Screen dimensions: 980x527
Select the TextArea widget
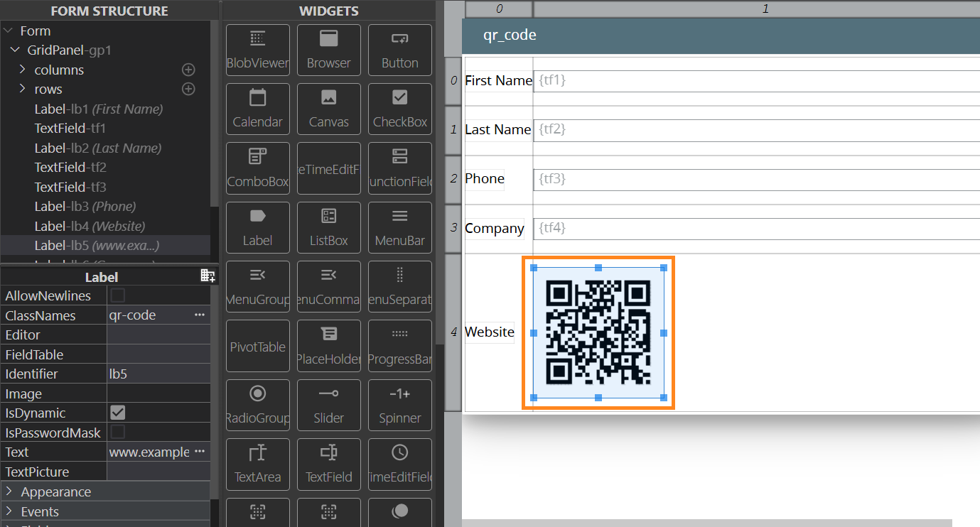(x=257, y=464)
